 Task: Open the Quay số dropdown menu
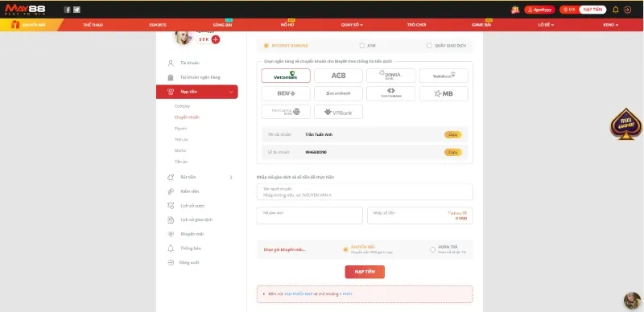point(352,25)
